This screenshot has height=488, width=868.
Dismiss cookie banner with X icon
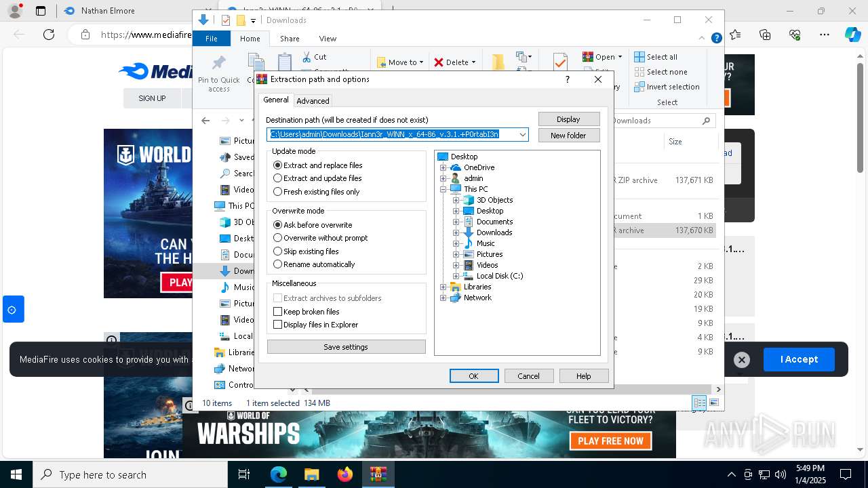[x=742, y=360]
